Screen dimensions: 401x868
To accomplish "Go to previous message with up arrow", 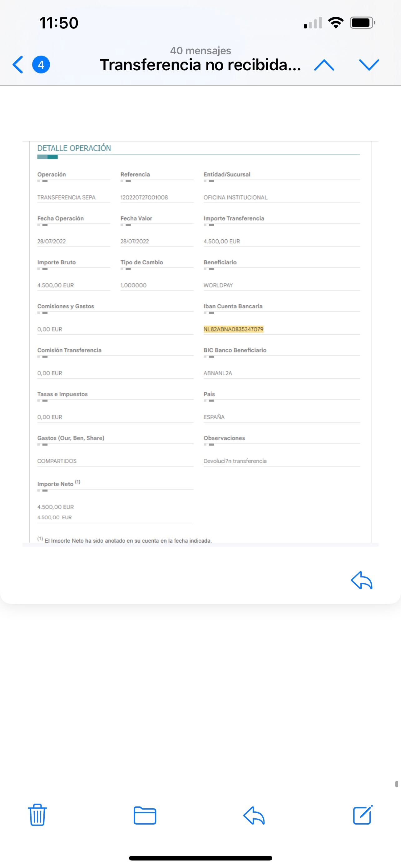I will [324, 65].
